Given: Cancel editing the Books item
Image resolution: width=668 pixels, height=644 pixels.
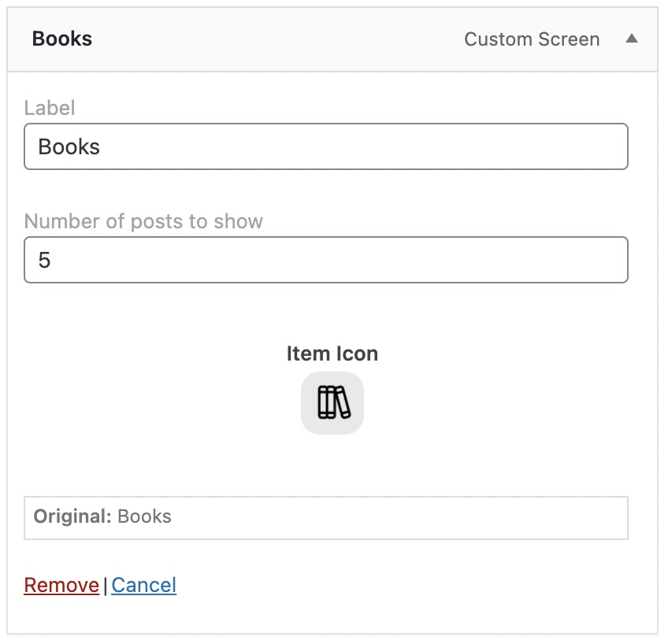Looking at the screenshot, I should 143,585.
